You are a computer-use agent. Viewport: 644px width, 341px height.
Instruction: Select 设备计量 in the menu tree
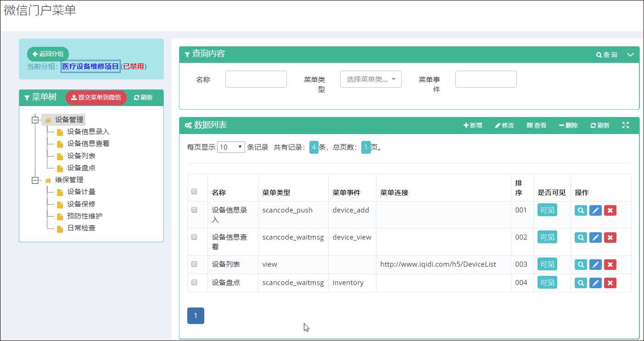click(x=81, y=192)
